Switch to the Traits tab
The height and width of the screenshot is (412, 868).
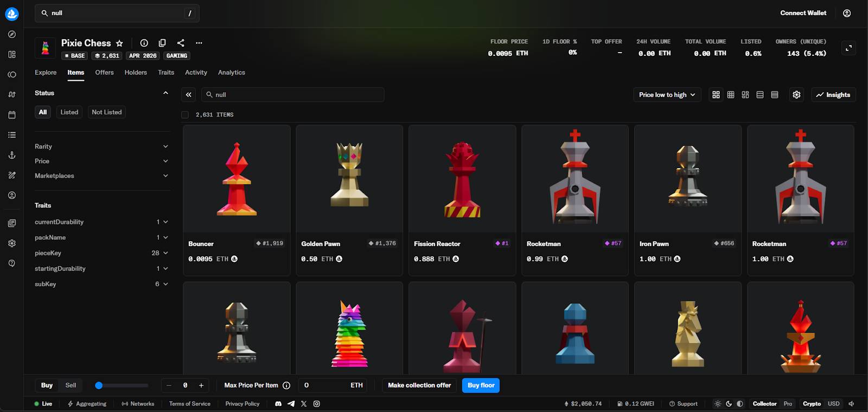(166, 73)
